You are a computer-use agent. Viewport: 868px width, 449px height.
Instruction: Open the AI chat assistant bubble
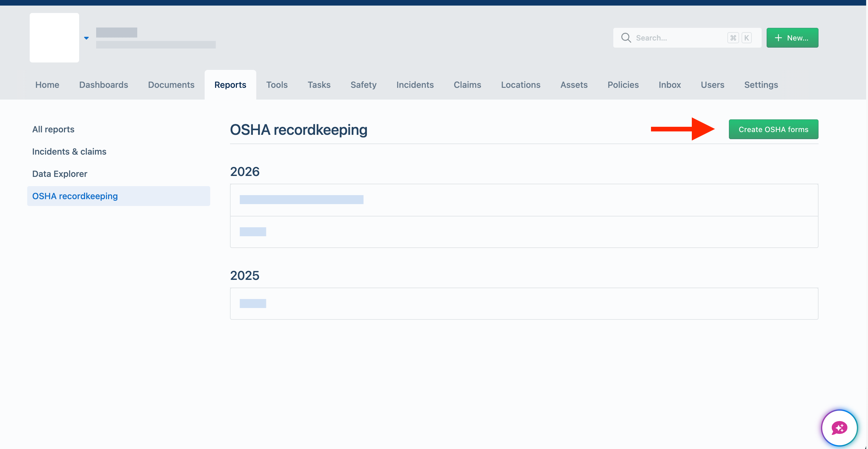839,428
